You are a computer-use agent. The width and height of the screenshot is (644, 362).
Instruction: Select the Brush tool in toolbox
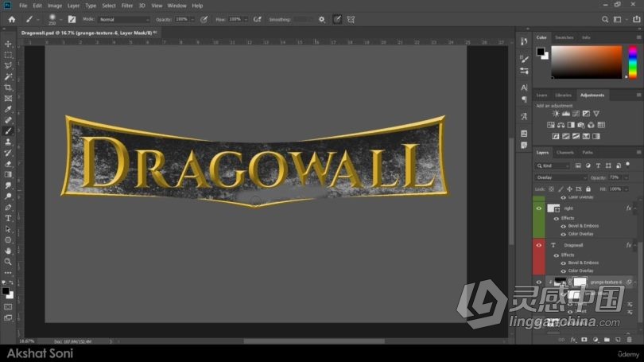8,131
